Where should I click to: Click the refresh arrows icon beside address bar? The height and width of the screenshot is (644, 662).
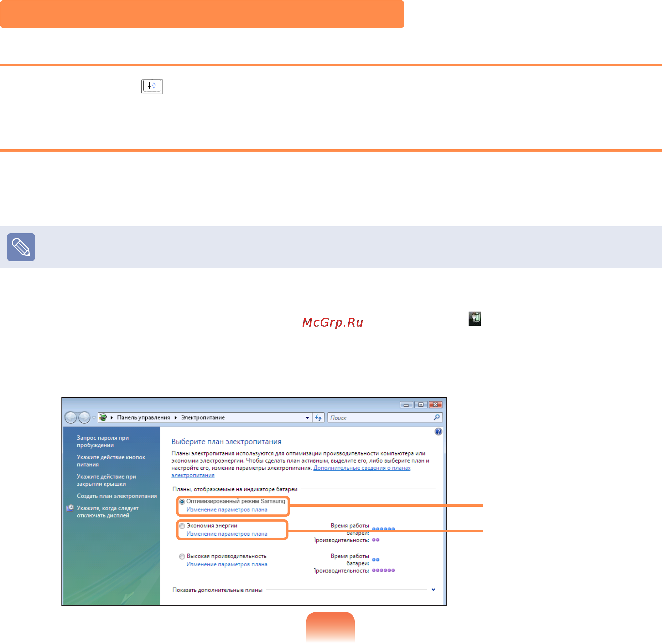(318, 418)
